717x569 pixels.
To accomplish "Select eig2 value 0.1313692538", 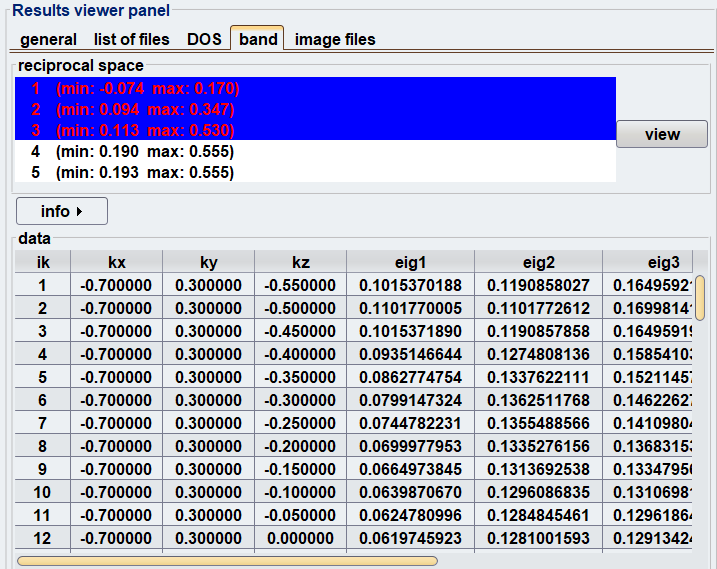I will [x=538, y=469].
